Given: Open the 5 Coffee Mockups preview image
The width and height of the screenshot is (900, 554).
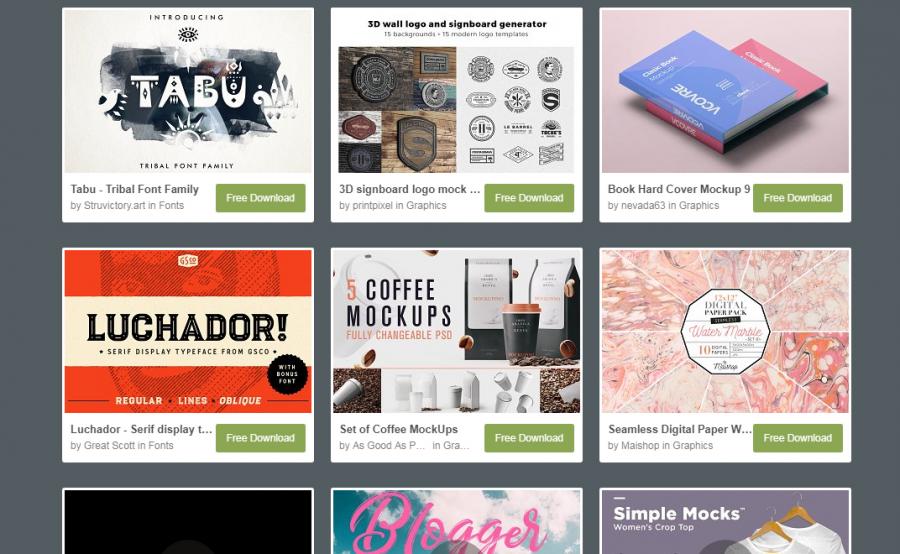Looking at the screenshot, I should (x=456, y=331).
